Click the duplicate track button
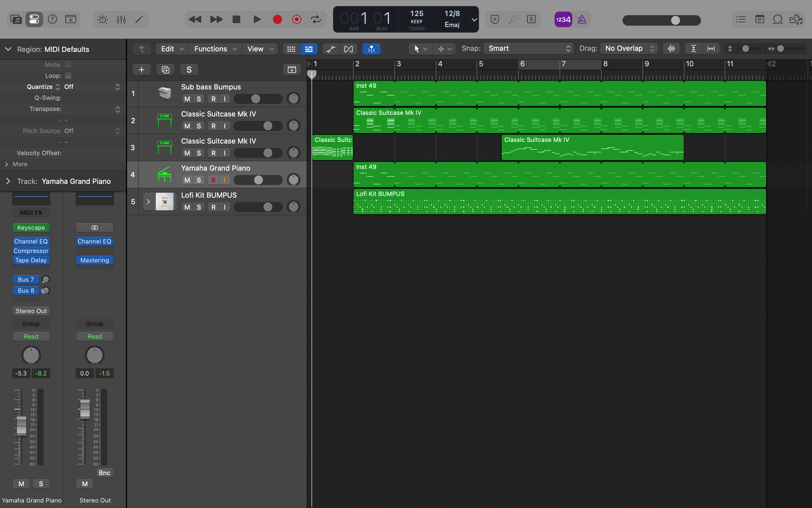 pos(165,70)
